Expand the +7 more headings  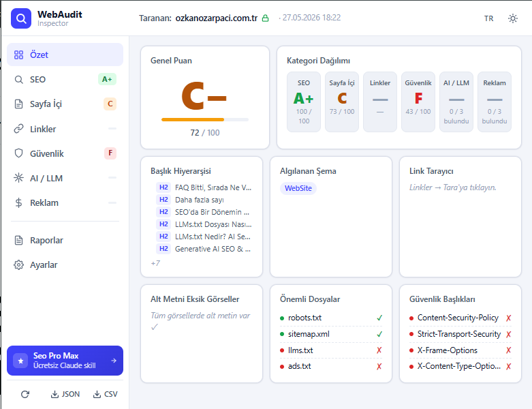pos(155,263)
